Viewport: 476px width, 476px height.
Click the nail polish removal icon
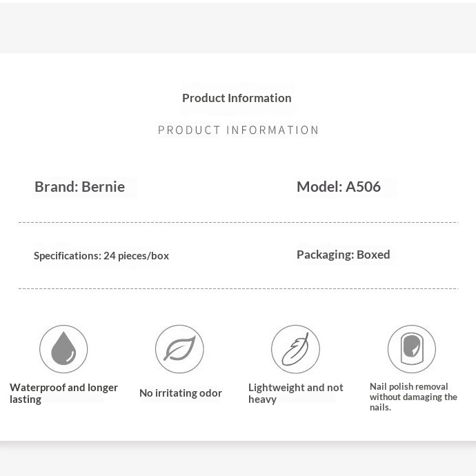click(x=412, y=349)
